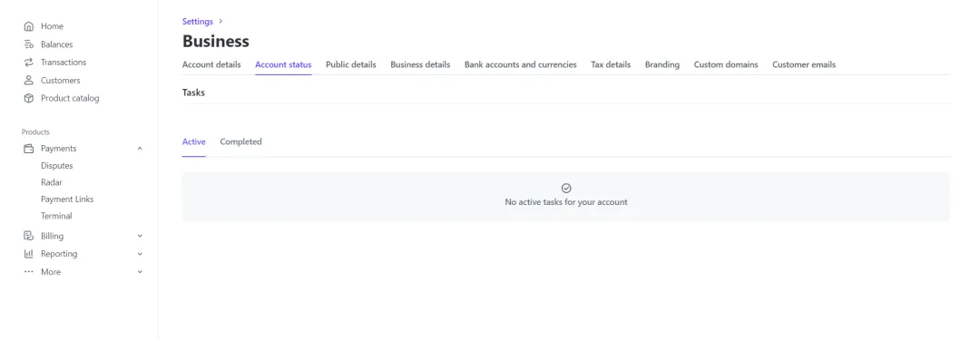
Task: Select the Account status tab
Action: tap(283, 64)
